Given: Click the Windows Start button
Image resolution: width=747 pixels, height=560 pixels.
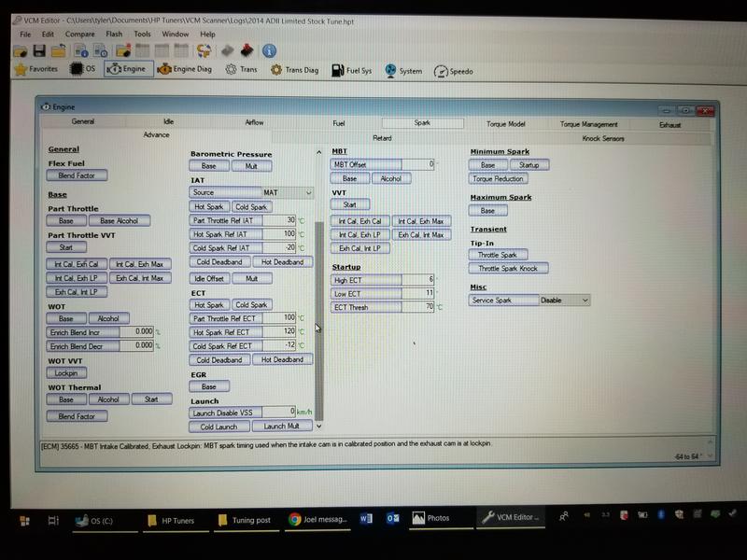Looking at the screenshot, I should click(x=25, y=521).
